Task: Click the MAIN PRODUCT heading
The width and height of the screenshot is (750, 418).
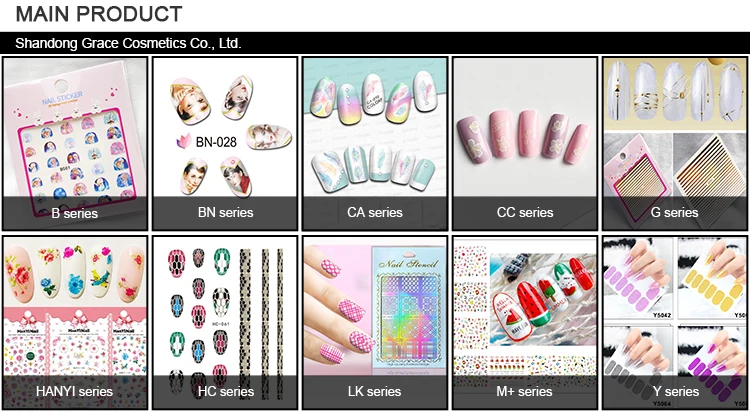Action: pyautogui.click(x=99, y=14)
